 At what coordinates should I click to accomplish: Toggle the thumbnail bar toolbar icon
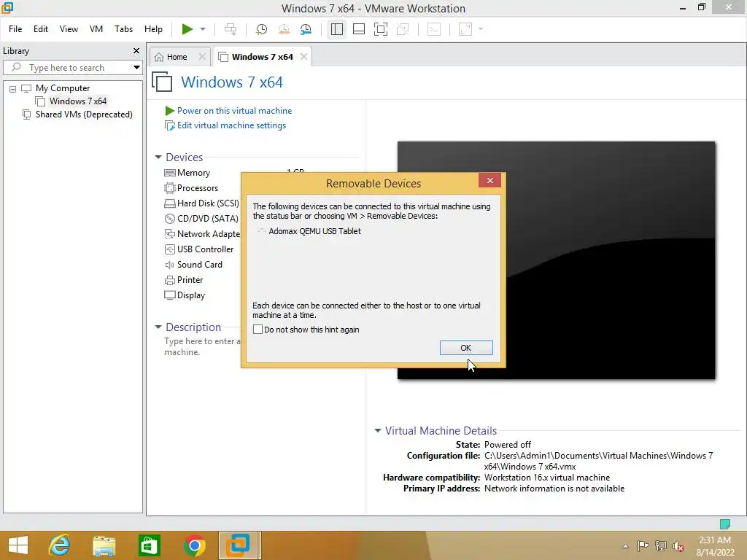pyautogui.click(x=359, y=29)
